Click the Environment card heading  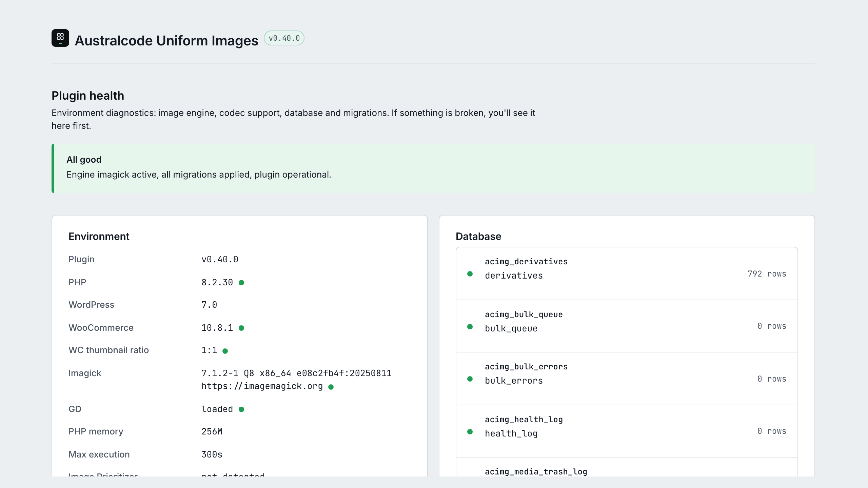pos(99,236)
